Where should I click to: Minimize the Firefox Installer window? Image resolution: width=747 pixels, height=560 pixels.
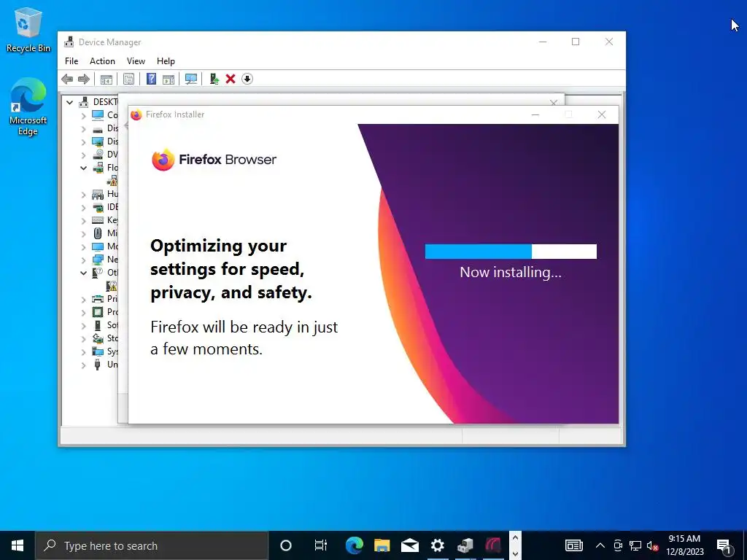point(535,114)
